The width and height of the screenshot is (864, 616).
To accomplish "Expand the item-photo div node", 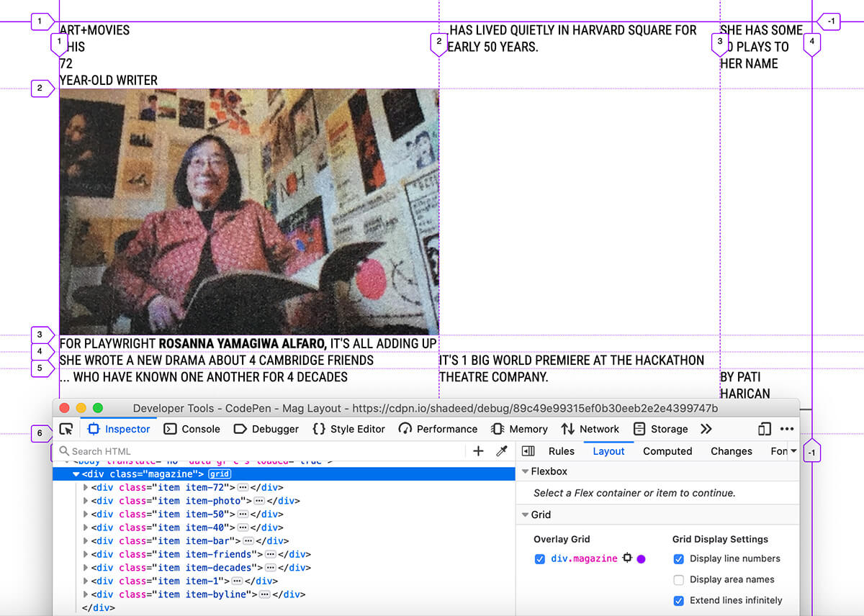I will pos(86,501).
